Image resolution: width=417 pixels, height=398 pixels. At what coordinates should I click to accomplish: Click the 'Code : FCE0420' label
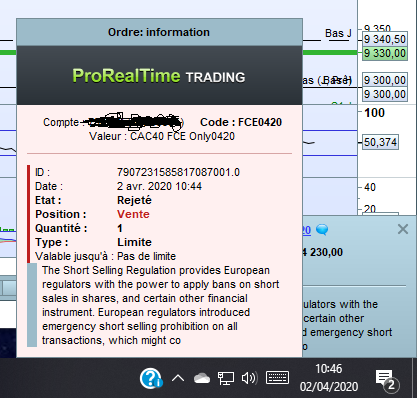[x=241, y=122]
